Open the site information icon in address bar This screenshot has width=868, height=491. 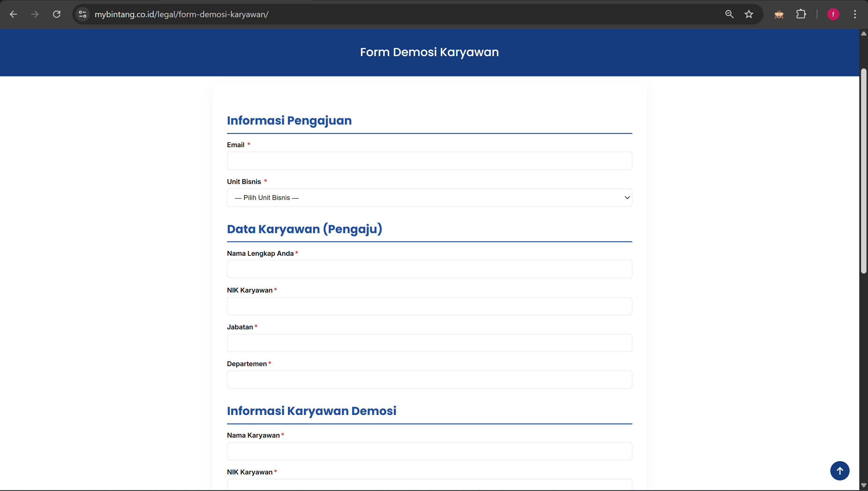pos(83,14)
